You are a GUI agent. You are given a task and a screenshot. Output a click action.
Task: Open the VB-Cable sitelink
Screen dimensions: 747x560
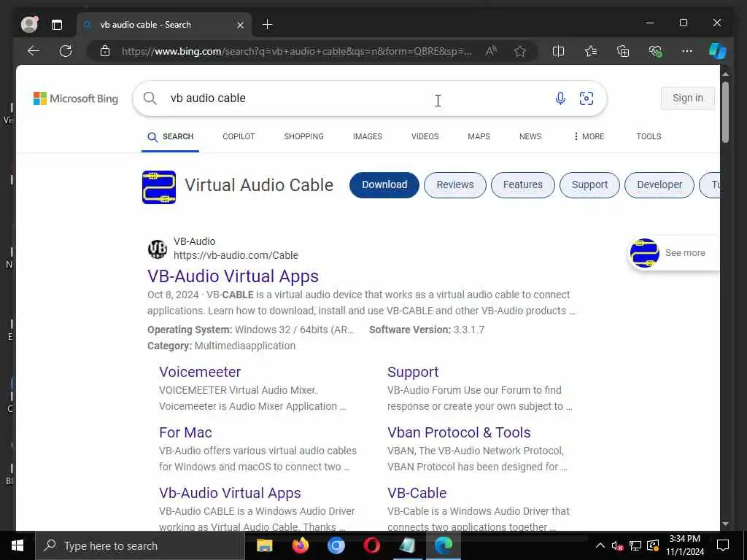(x=417, y=493)
